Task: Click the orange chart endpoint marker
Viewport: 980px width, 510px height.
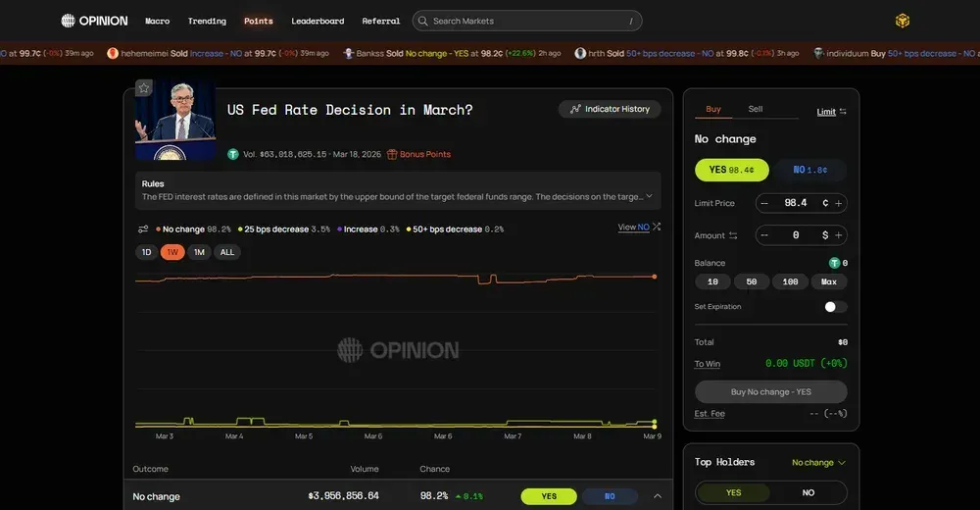Action: [x=655, y=277]
